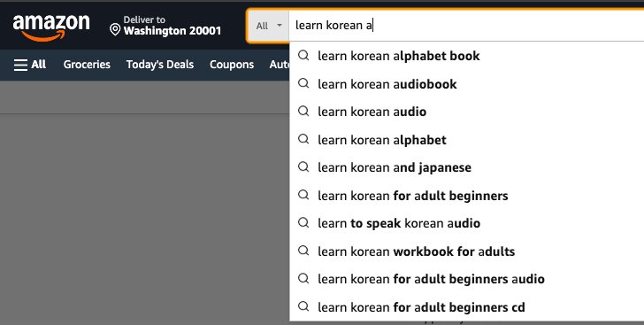This screenshot has width=644, height=325.
Task: Open the Coupons nav link
Action: coord(232,65)
